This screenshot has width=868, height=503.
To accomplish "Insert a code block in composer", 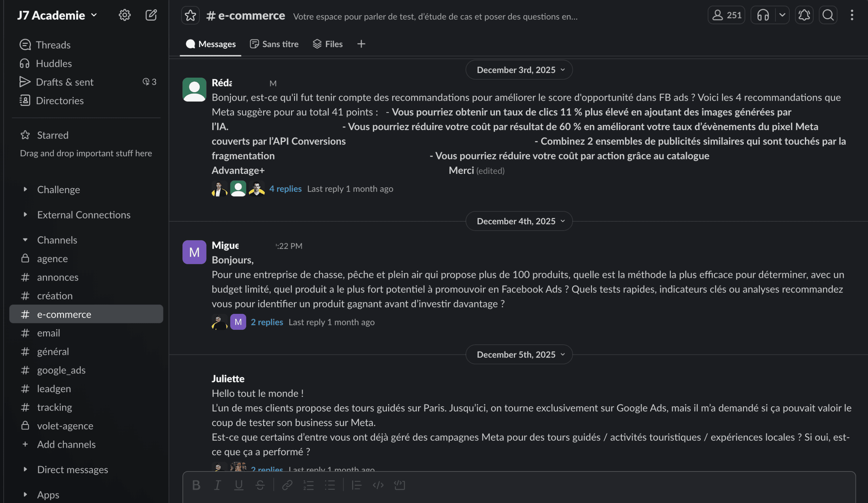I will click(399, 485).
